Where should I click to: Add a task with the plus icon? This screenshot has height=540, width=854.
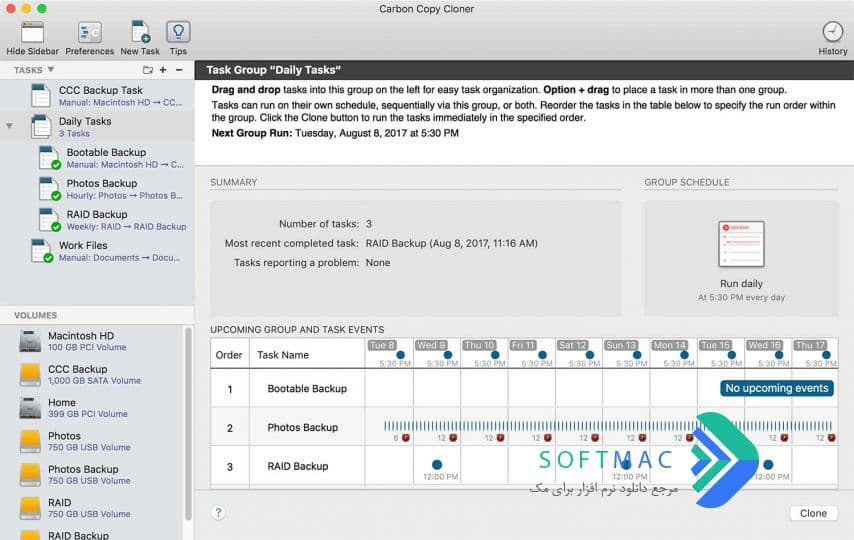point(163,70)
